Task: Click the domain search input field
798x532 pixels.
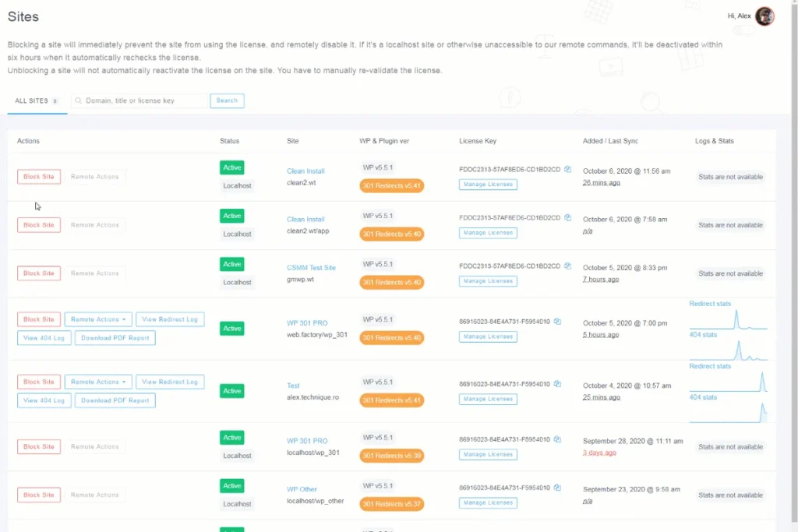Action: coord(140,100)
